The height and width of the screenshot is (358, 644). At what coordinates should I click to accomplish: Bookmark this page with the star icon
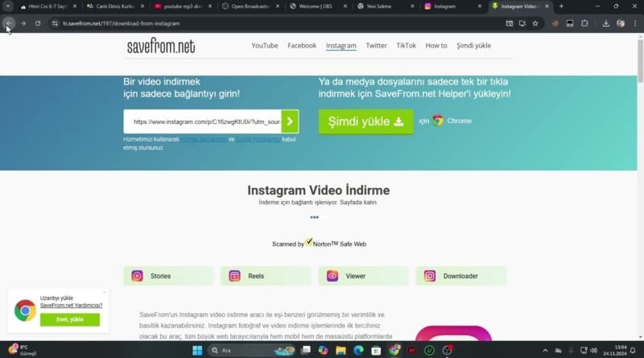coord(535,23)
